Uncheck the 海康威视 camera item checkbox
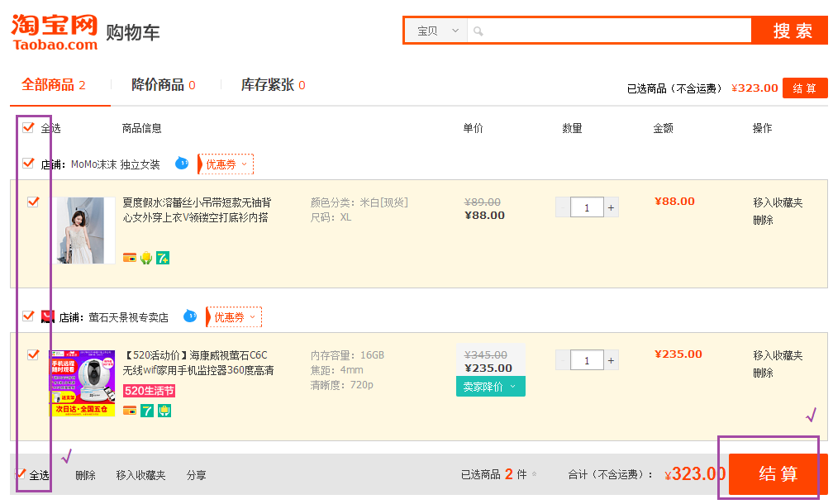This screenshot has height=504, width=833. click(x=33, y=354)
